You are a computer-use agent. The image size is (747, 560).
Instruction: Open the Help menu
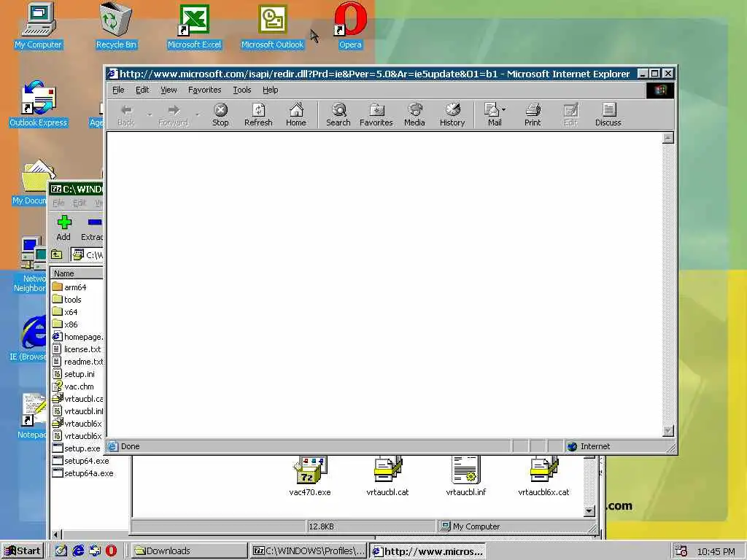pos(270,90)
